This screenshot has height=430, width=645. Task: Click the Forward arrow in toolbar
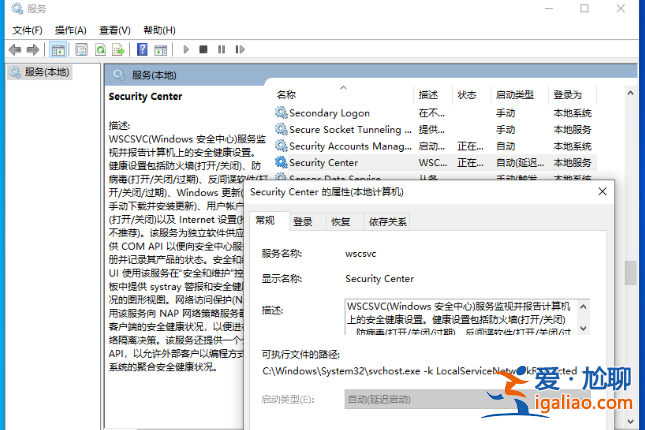pyautogui.click(x=32, y=50)
